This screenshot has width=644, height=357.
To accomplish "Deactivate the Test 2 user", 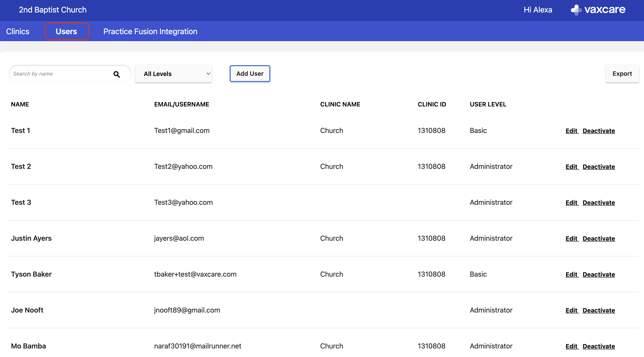I will (598, 167).
